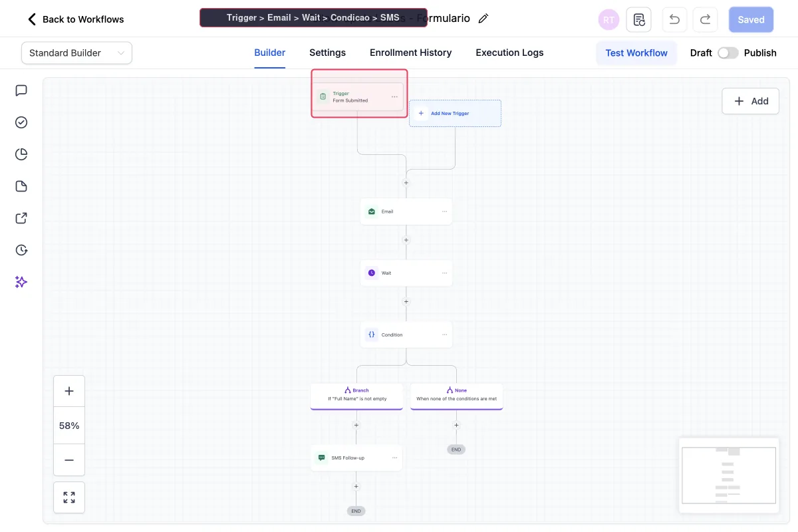Open the pie chart analytics icon
This screenshot has width=798, height=532.
pyautogui.click(x=21, y=154)
